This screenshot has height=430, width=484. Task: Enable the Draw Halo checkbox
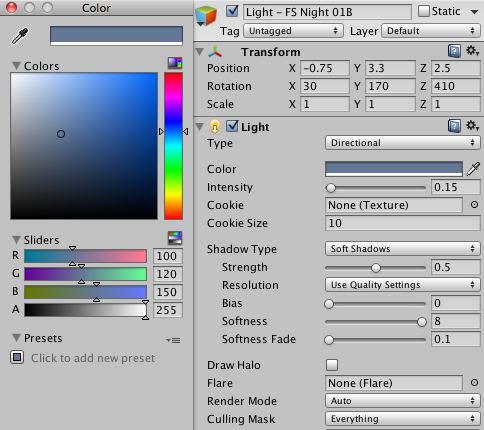(x=332, y=365)
